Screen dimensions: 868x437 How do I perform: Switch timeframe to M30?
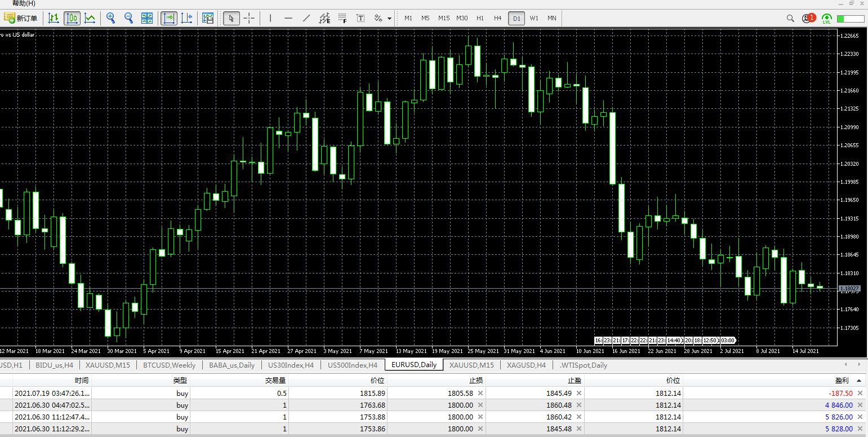point(462,18)
